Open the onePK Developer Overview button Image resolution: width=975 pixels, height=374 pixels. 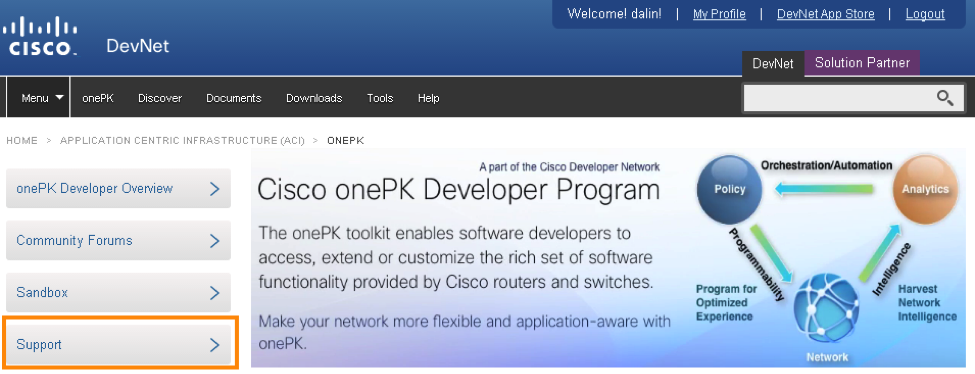(118, 189)
